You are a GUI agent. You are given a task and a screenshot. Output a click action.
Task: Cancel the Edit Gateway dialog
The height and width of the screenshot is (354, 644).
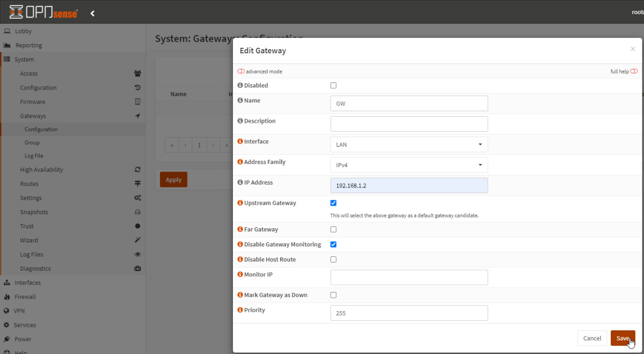592,338
